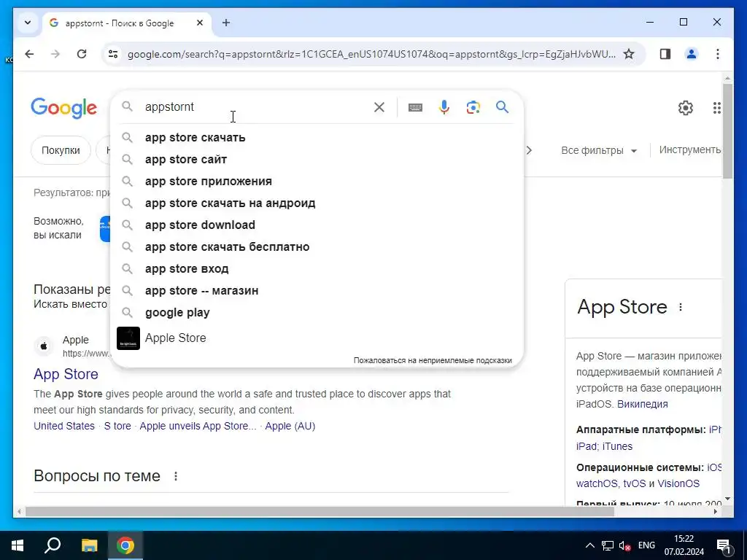This screenshot has height=560, width=747.
Task: Choose suggestion 'app store вход'
Action: pyautogui.click(x=317, y=269)
